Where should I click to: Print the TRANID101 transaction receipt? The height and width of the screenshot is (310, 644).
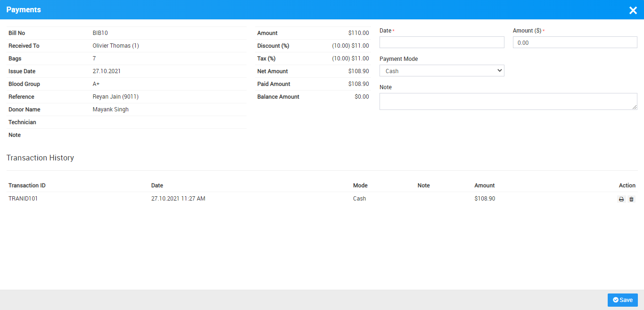tap(621, 199)
